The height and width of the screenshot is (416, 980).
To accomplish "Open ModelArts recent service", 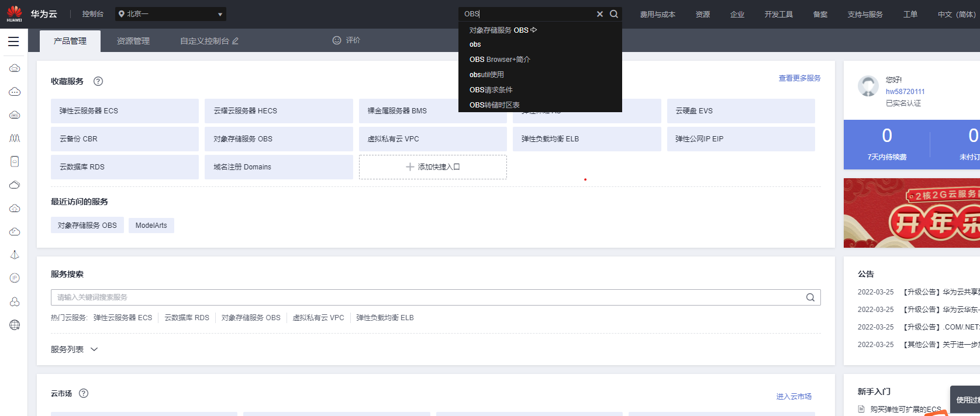I will (151, 226).
